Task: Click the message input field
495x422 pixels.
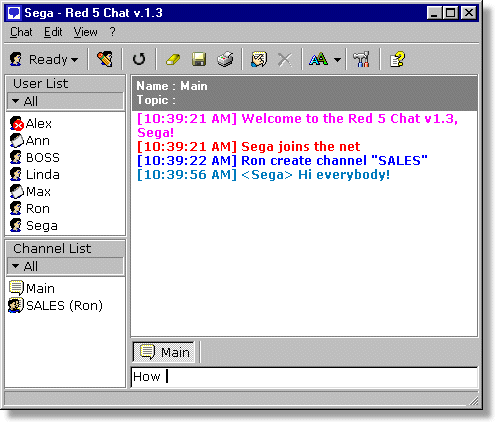Action: coord(304,377)
